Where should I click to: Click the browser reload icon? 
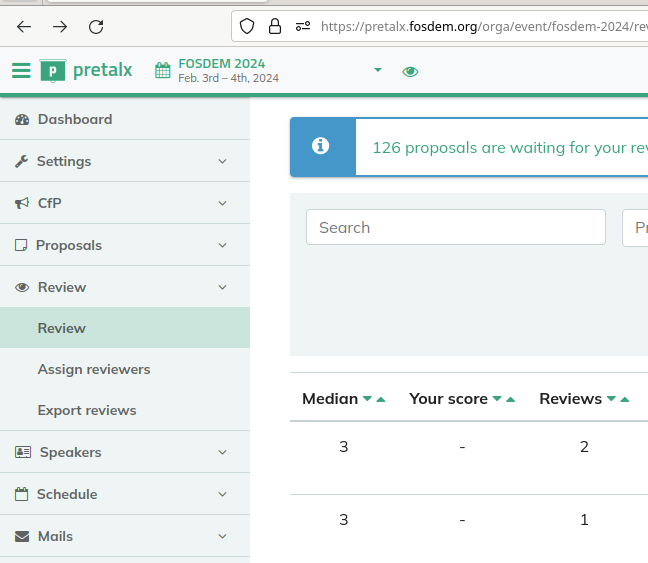coord(96,27)
